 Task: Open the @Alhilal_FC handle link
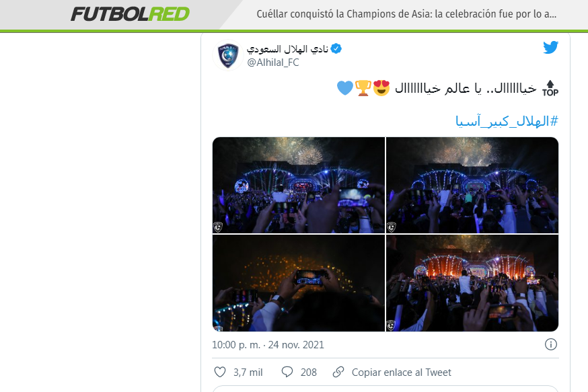click(273, 63)
